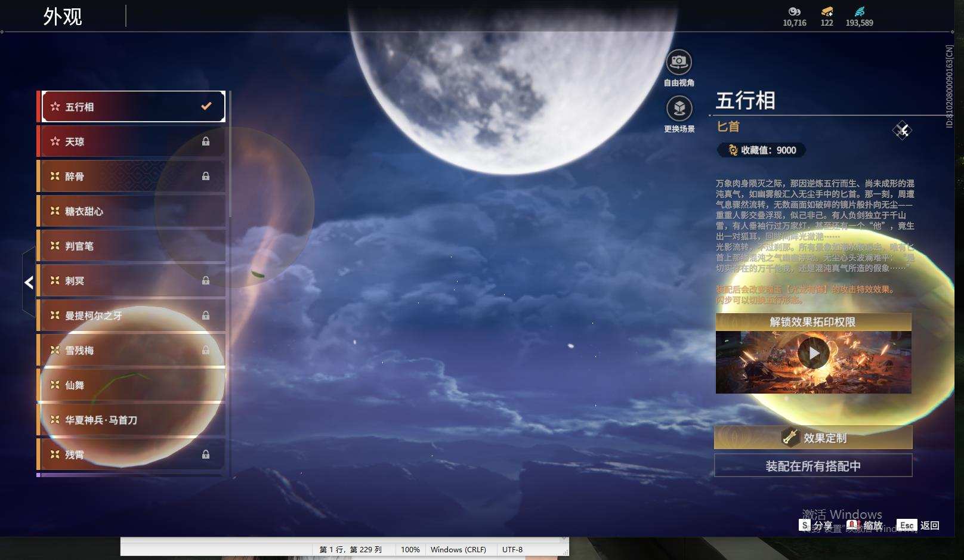Click the crossed weapons icon beside 匕首

tap(902, 130)
